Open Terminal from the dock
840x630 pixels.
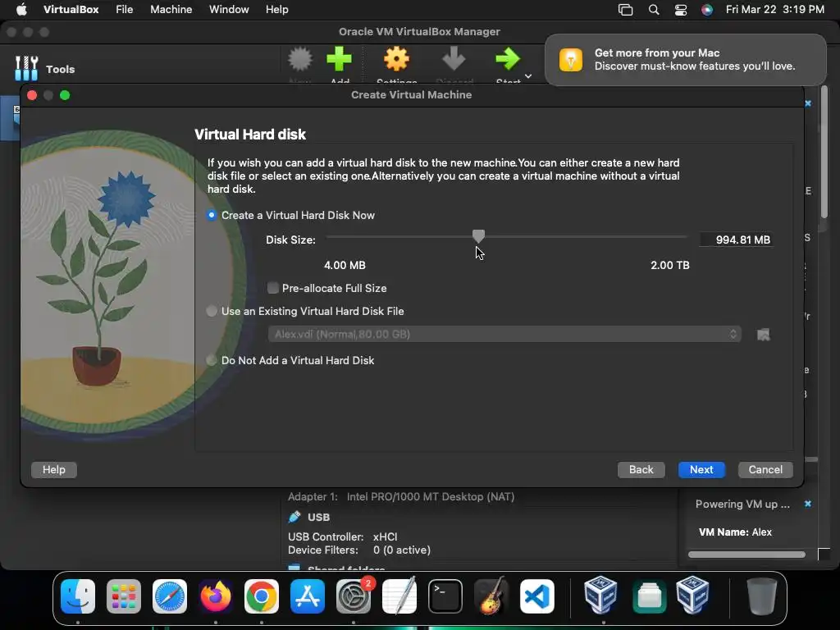[x=445, y=596]
